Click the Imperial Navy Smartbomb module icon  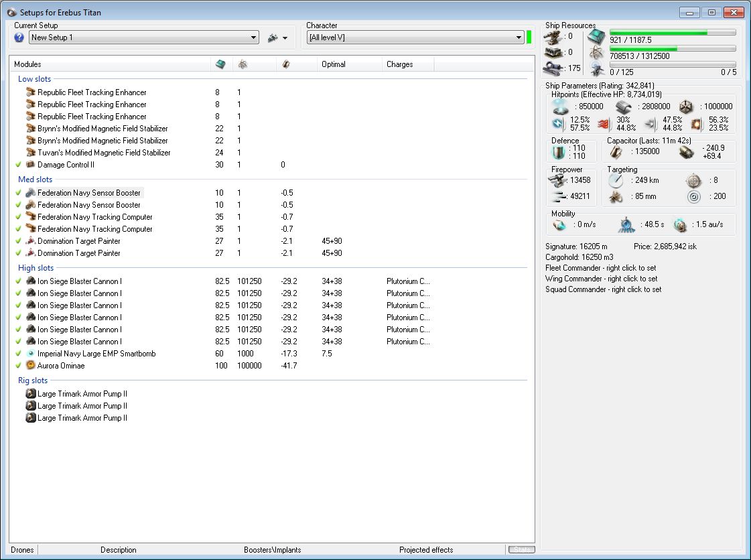click(30, 354)
